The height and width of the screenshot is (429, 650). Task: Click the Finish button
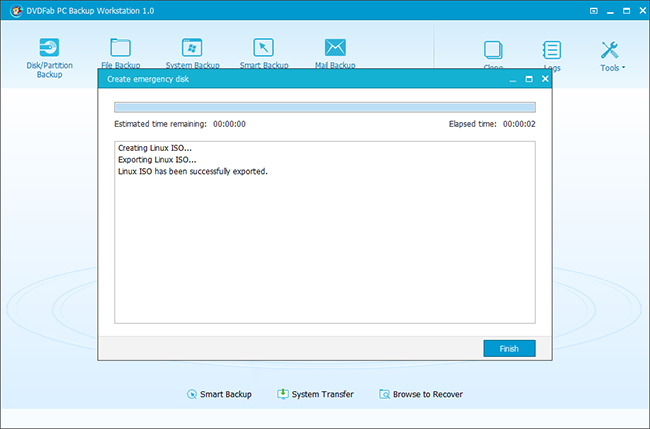click(x=509, y=349)
